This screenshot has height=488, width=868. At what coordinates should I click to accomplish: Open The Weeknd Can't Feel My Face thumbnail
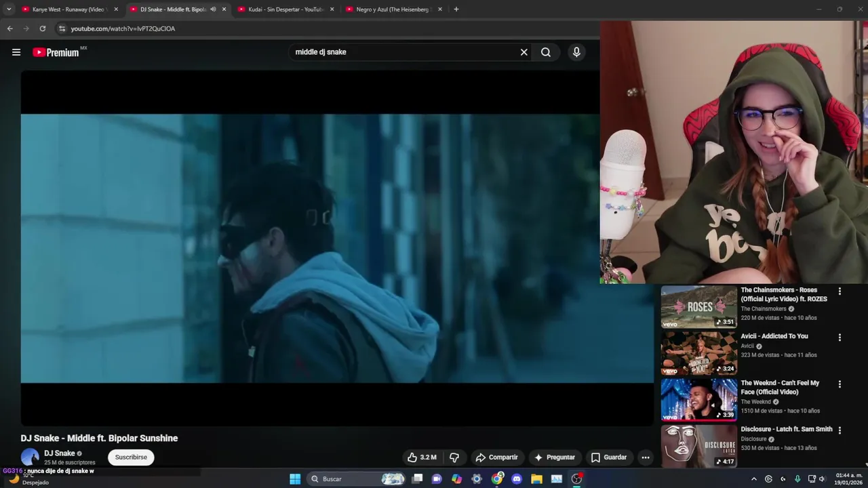(x=698, y=400)
